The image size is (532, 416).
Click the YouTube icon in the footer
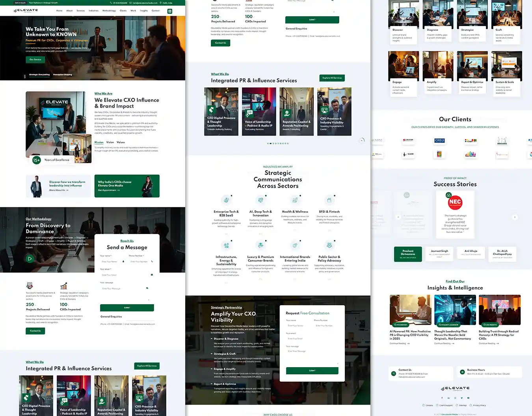coord(468,398)
